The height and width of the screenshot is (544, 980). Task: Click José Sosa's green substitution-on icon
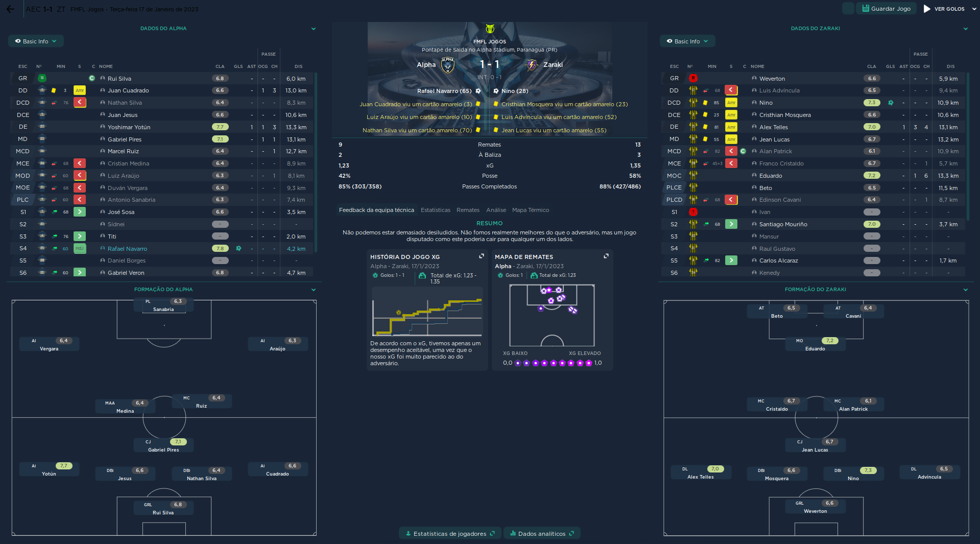(80, 212)
